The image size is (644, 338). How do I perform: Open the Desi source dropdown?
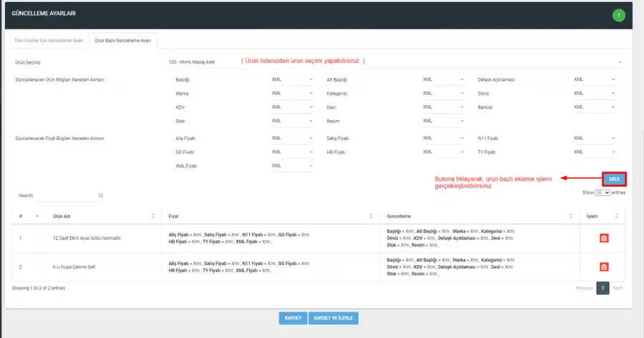443,107
